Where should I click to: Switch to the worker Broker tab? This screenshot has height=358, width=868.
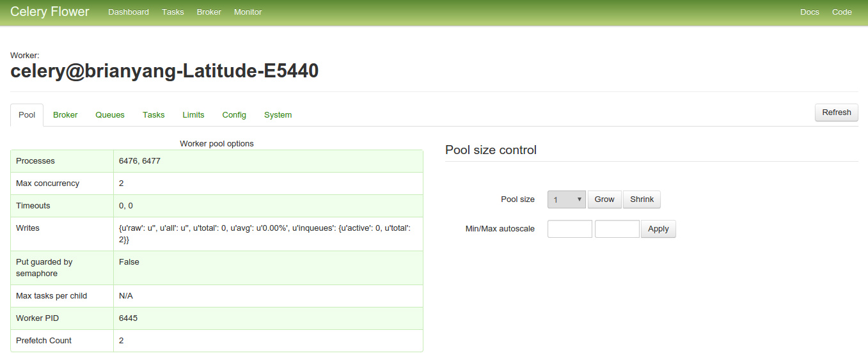coord(65,115)
